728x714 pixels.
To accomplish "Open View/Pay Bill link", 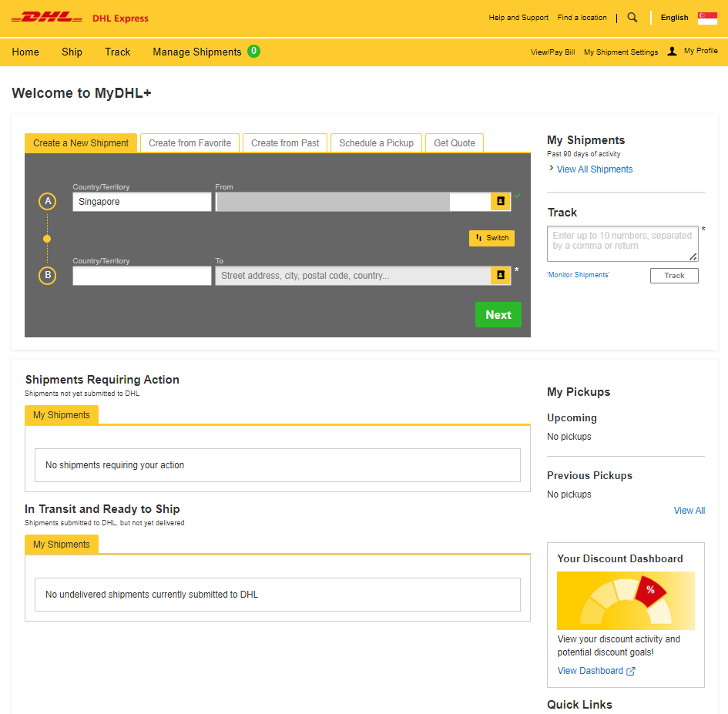I will (x=553, y=52).
